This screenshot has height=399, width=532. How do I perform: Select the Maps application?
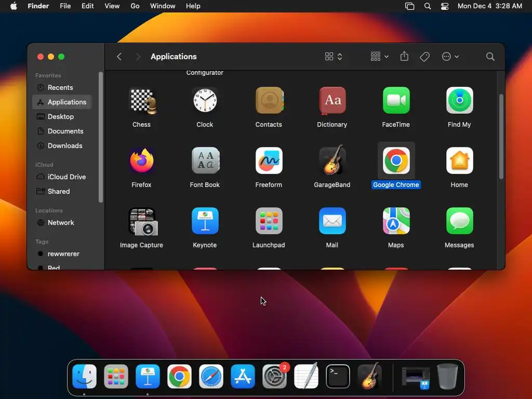click(396, 221)
